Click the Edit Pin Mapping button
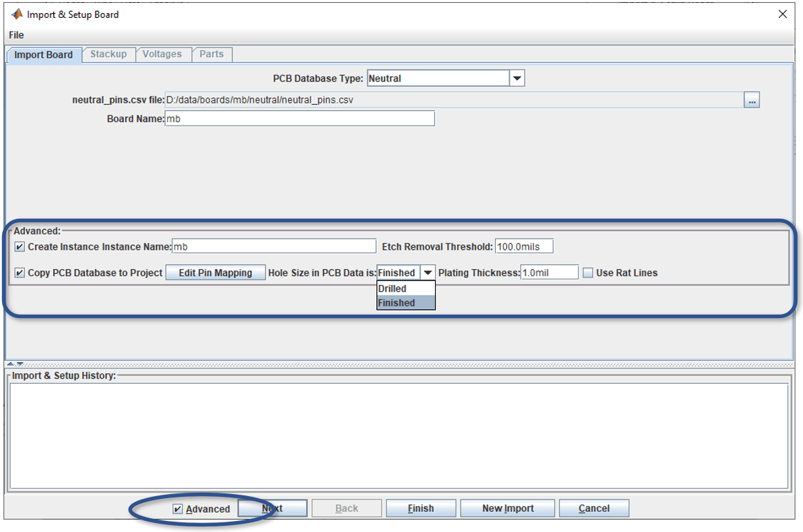The height and width of the screenshot is (532, 803). point(215,271)
